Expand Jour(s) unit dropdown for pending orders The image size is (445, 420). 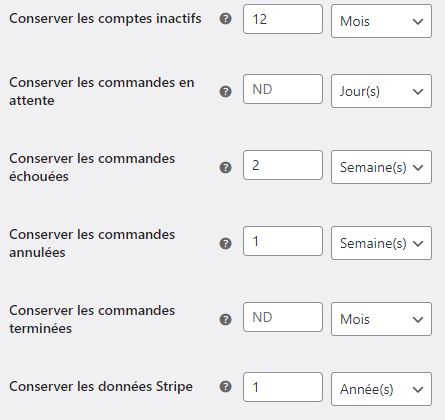[381, 91]
